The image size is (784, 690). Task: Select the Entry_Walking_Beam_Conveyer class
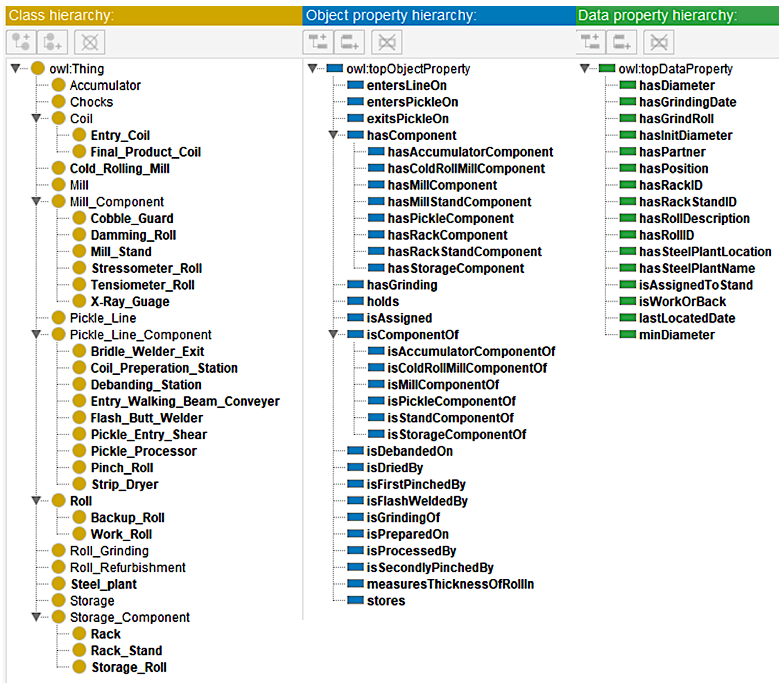click(x=185, y=401)
